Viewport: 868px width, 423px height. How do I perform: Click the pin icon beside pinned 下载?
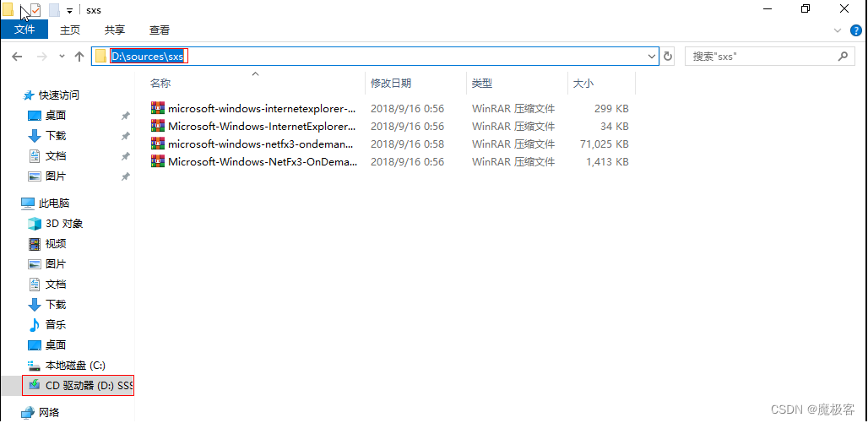(x=126, y=136)
